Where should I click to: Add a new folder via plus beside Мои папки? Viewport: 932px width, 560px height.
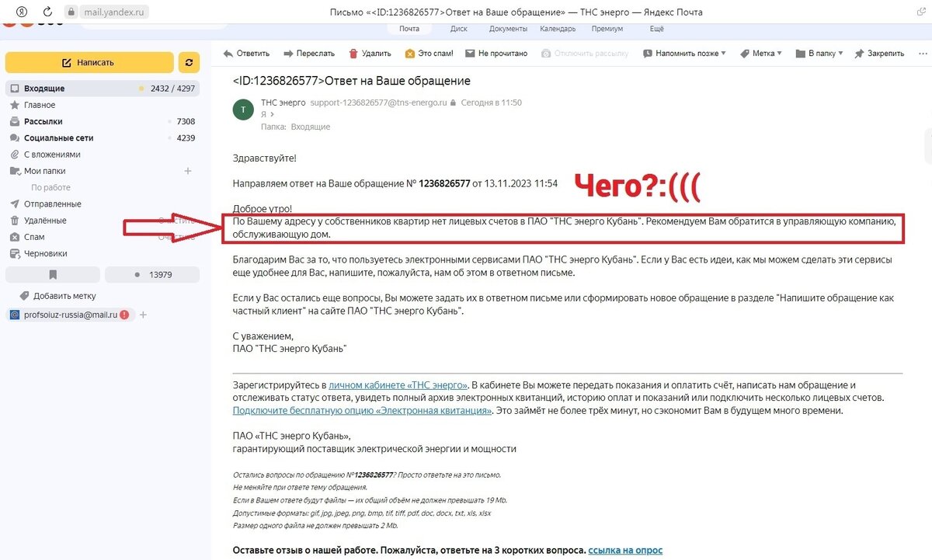click(x=187, y=171)
